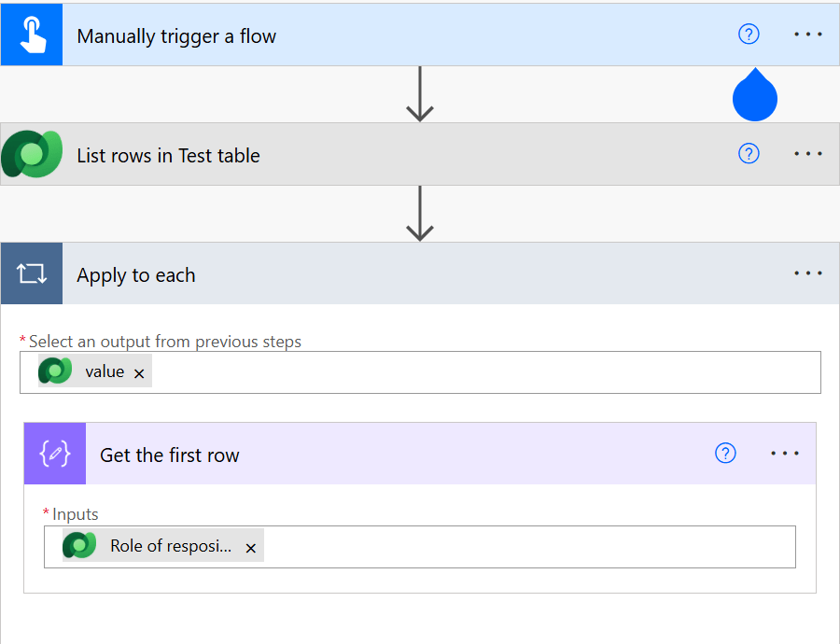The width and height of the screenshot is (840, 644).
Task: Open the Apply to each ellipsis menu
Action: (808, 274)
